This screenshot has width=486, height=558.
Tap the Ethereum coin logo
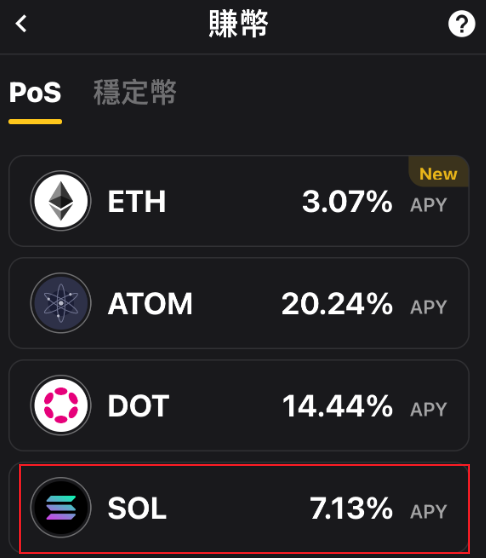[61, 201]
